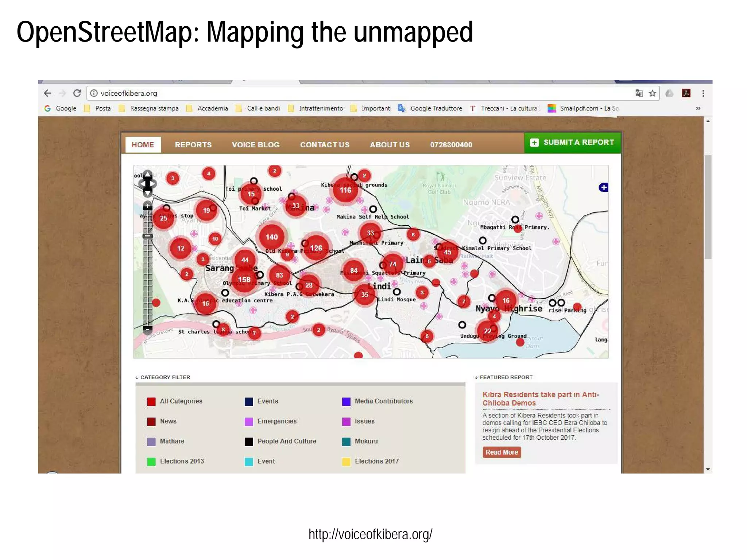747x560 pixels.
Task: Open the Importanti bookmarks folder
Action: (371, 108)
